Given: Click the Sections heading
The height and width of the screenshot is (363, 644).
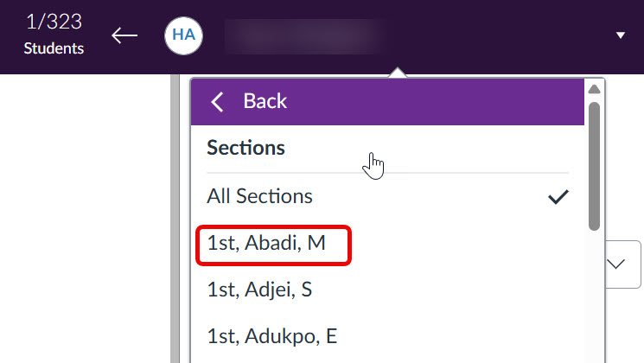Looking at the screenshot, I should pyautogui.click(x=245, y=148).
